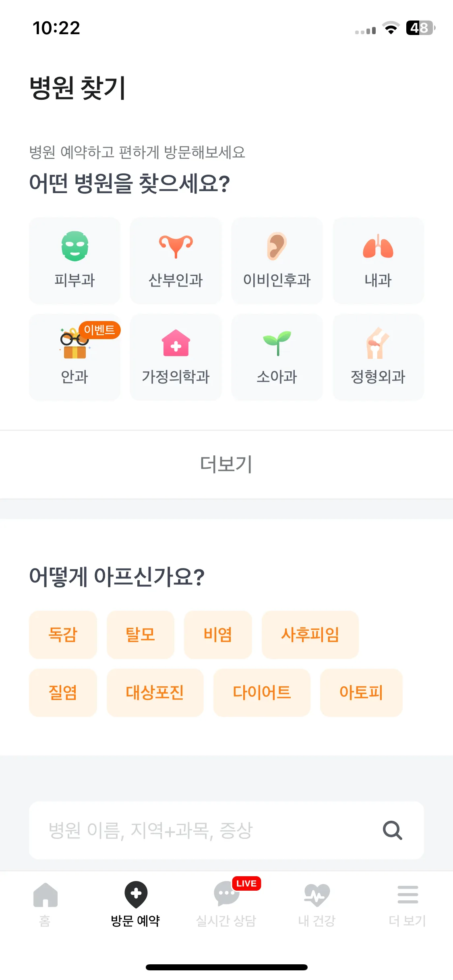The image size is (453, 980).
Task: Tap the 다이어트 symptom chip
Action: (262, 692)
